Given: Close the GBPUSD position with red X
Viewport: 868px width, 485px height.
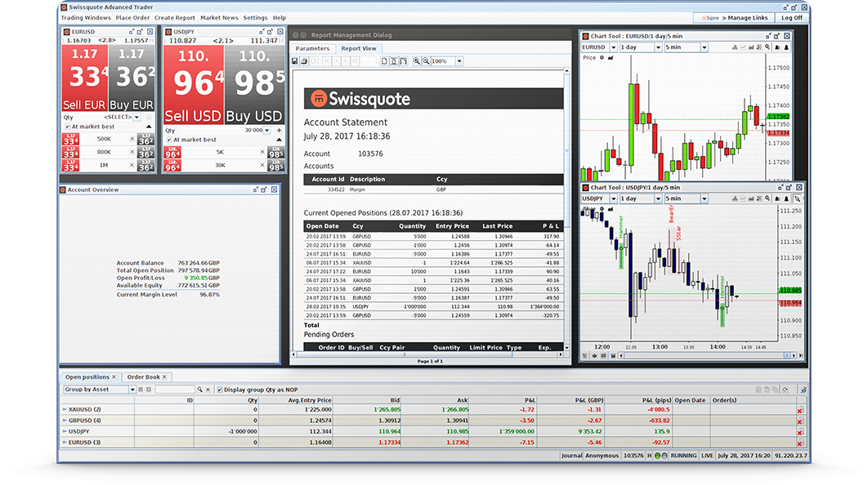Looking at the screenshot, I should 800,421.
